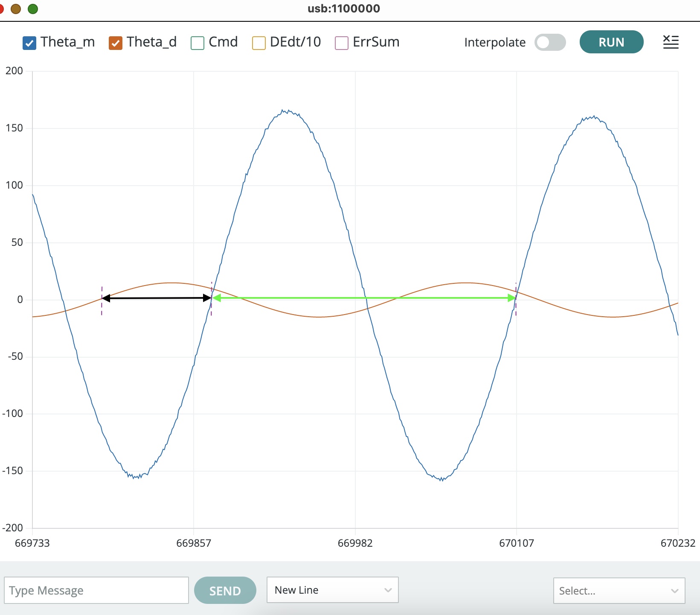Click the SEND button
Viewport: 700px width, 615px height.
click(x=225, y=590)
